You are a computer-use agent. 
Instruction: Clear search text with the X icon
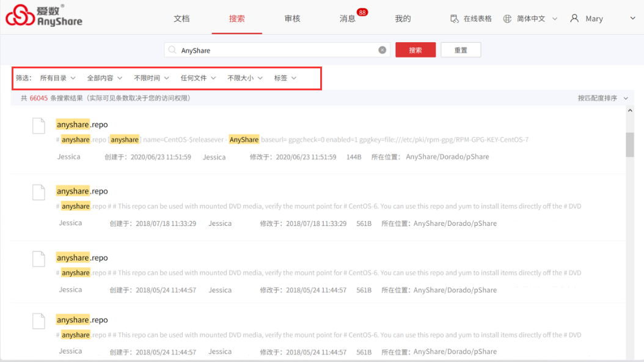pos(382,50)
